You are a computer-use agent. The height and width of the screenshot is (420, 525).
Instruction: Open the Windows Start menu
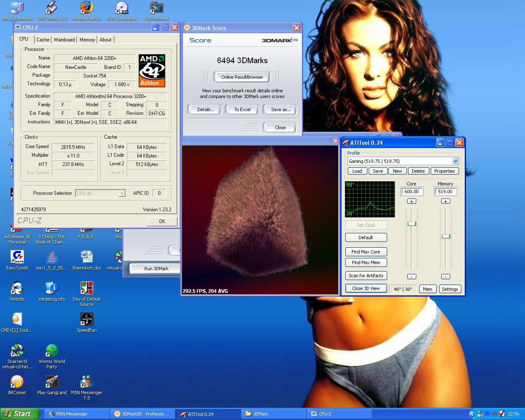[x=20, y=414]
